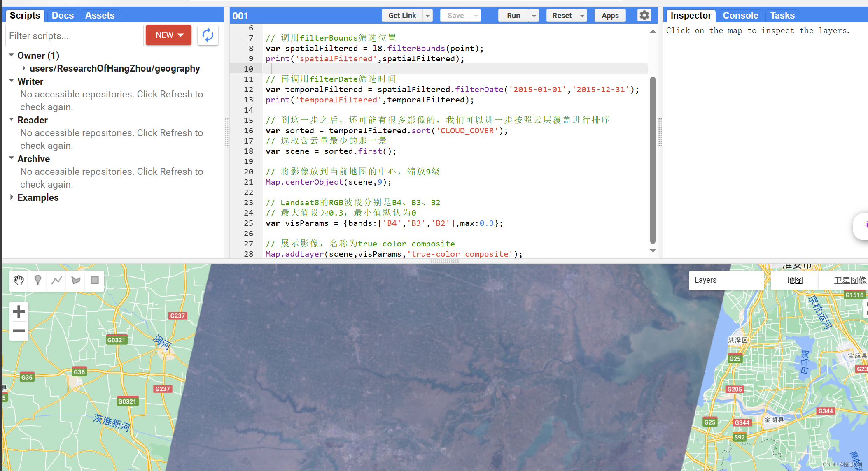Select the pan hand tool
Screen dimensions: 868x471
pyautogui.click(x=19, y=281)
